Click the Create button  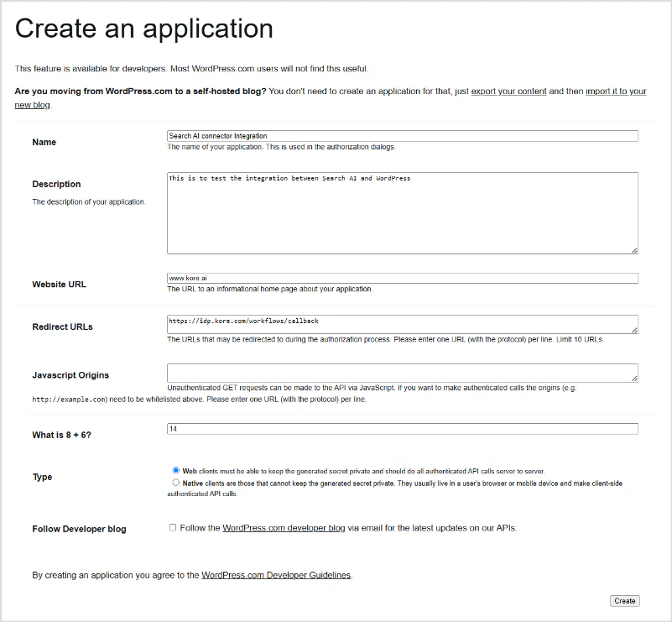[624, 601]
